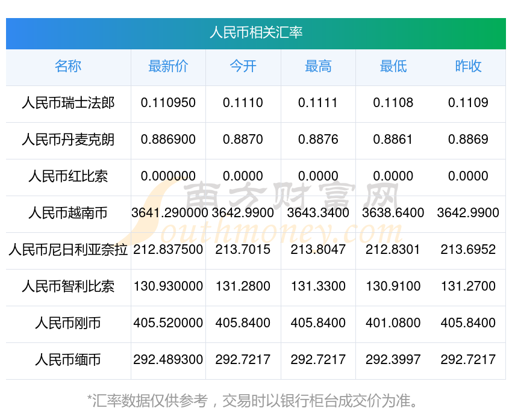512x420 pixels.
Task: Click 越南币 open price 3642.9900
Action: [243, 213]
